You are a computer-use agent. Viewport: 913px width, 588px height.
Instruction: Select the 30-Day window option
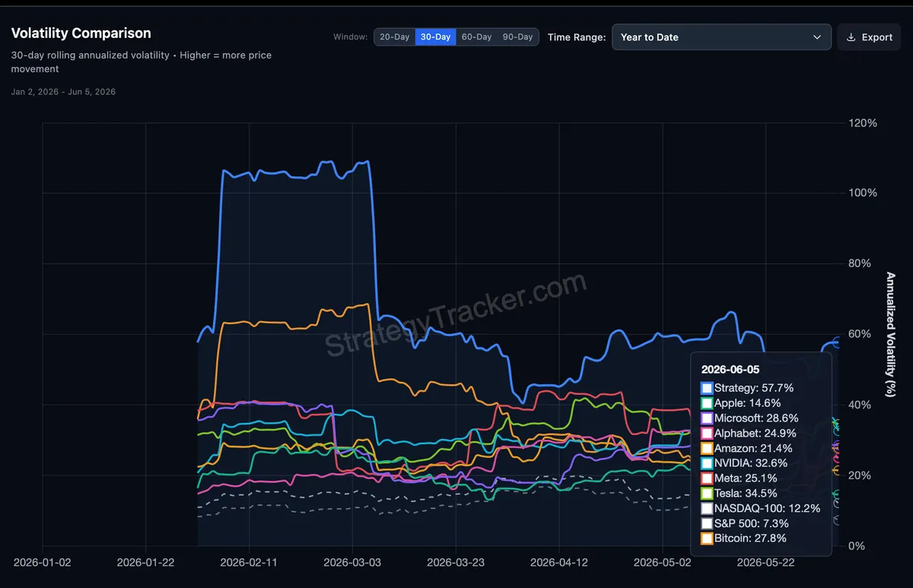(436, 37)
